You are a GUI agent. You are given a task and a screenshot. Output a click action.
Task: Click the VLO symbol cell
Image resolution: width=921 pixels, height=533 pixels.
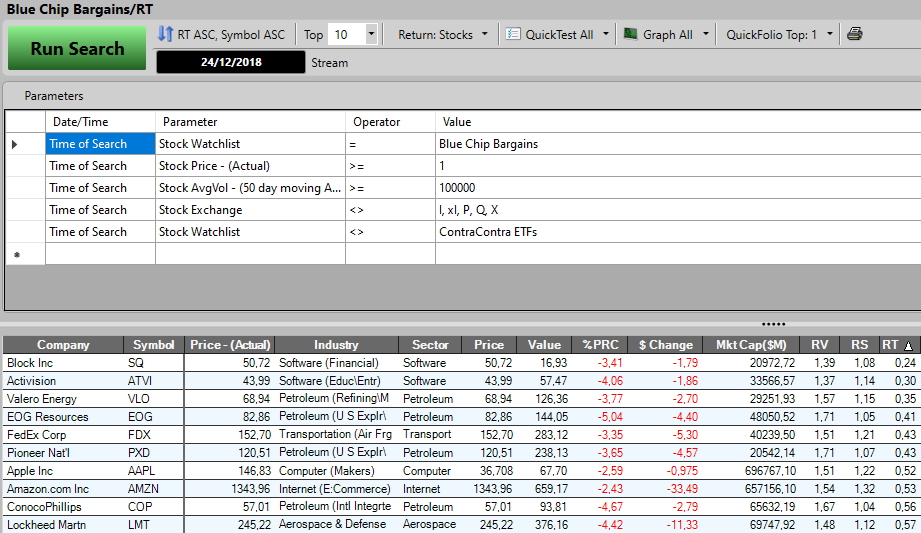pyautogui.click(x=154, y=399)
